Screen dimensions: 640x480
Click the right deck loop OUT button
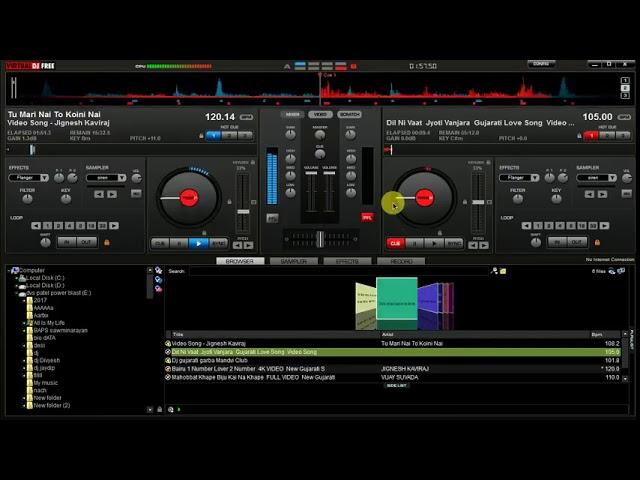[x=577, y=242]
